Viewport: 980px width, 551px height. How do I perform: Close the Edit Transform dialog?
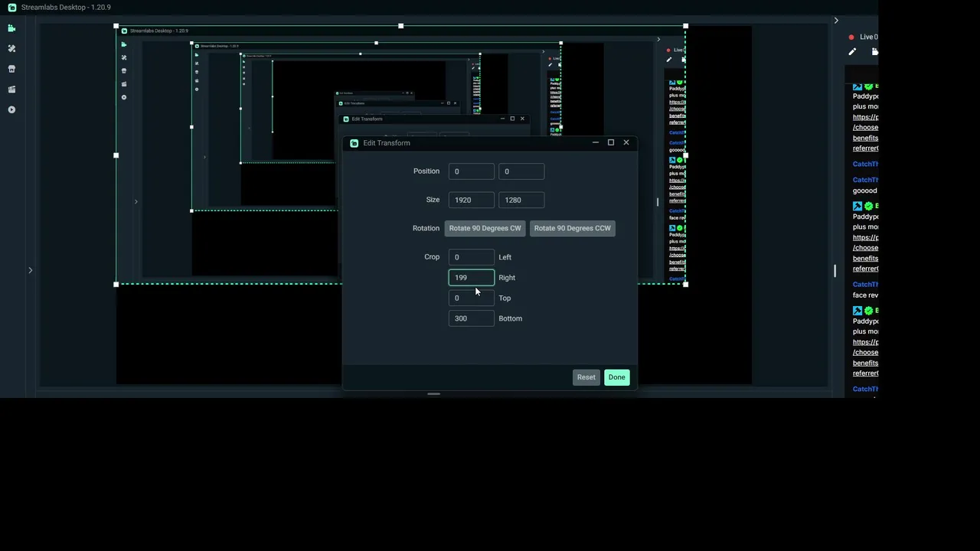coord(626,142)
